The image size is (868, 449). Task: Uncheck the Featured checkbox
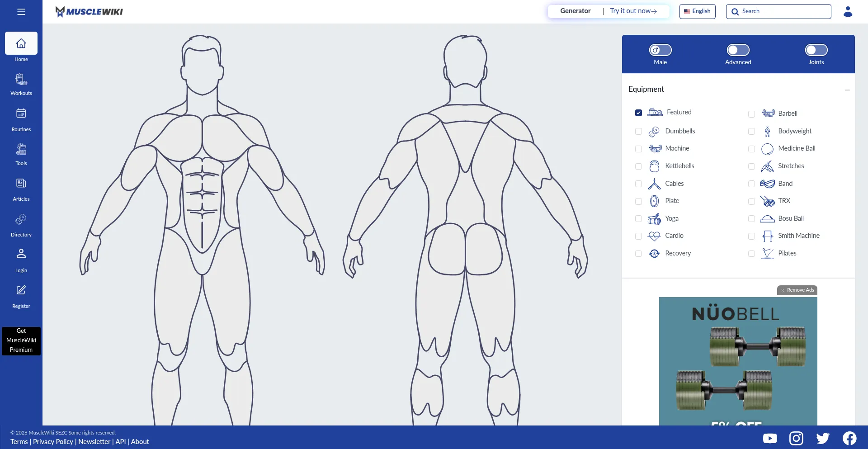[638, 113]
